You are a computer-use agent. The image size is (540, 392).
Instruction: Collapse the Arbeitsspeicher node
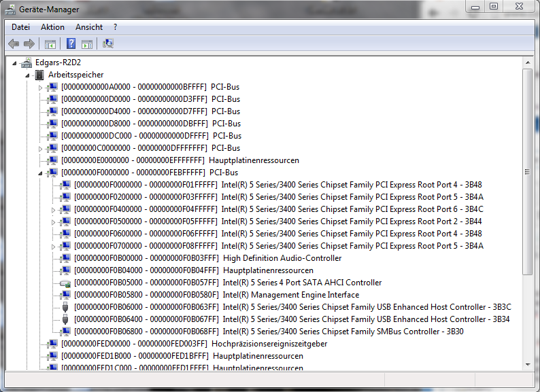tap(27, 75)
